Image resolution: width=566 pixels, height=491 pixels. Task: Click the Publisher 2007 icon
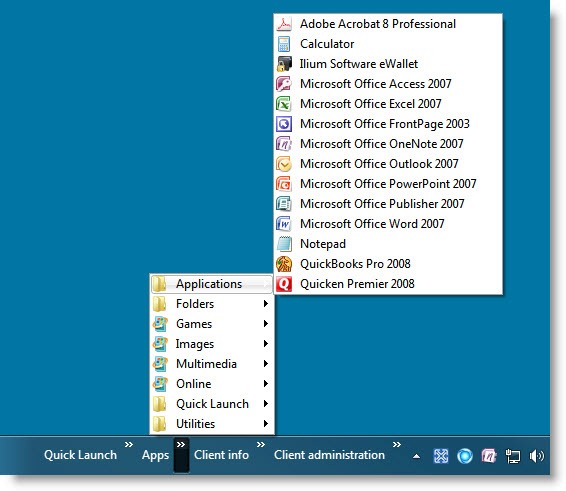[x=284, y=204]
